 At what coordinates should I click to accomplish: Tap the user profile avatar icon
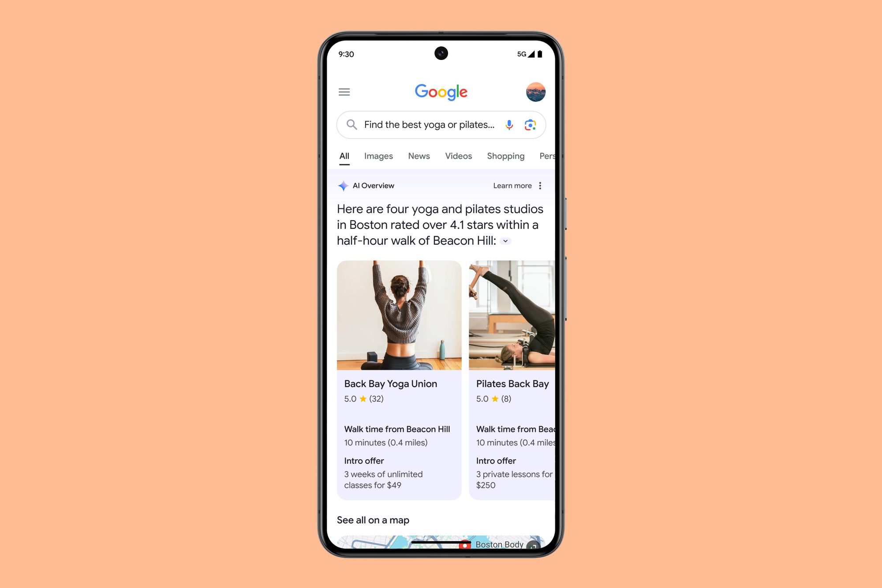pyautogui.click(x=537, y=91)
